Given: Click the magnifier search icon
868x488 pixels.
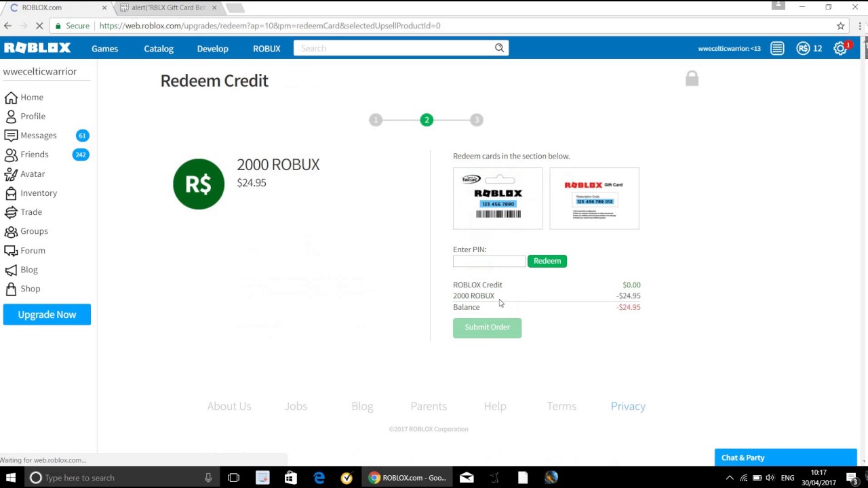Looking at the screenshot, I should pos(500,48).
